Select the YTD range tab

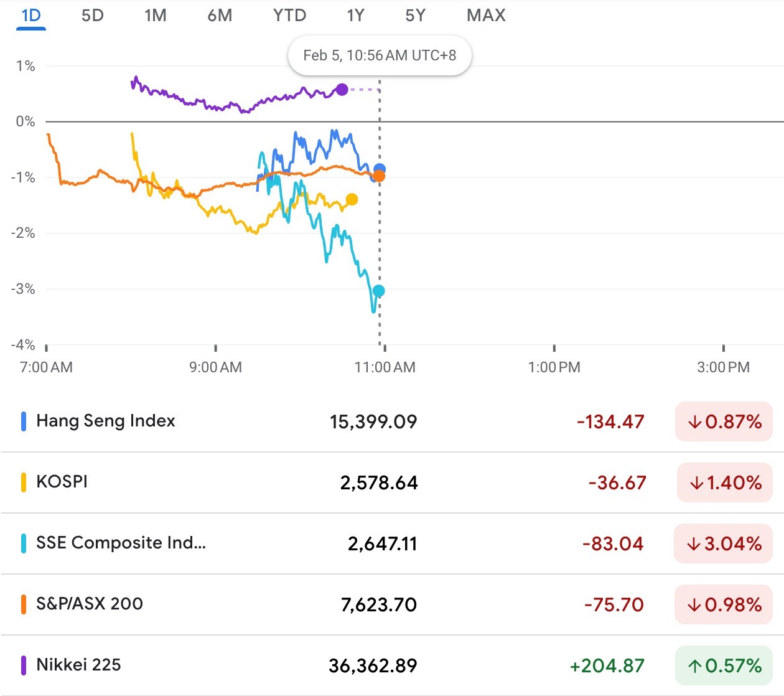[x=290, y=16]
